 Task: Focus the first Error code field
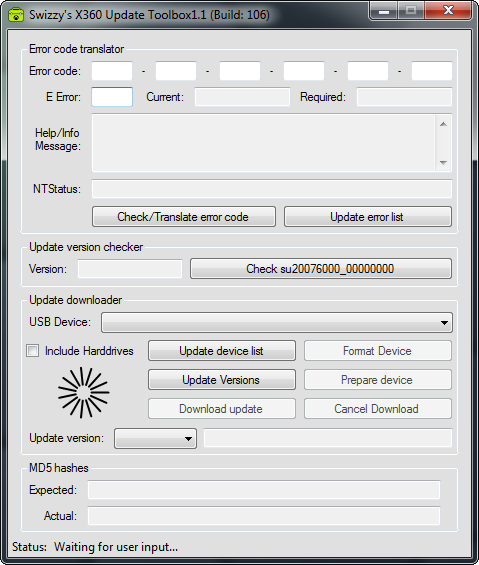tap(112, 71)
